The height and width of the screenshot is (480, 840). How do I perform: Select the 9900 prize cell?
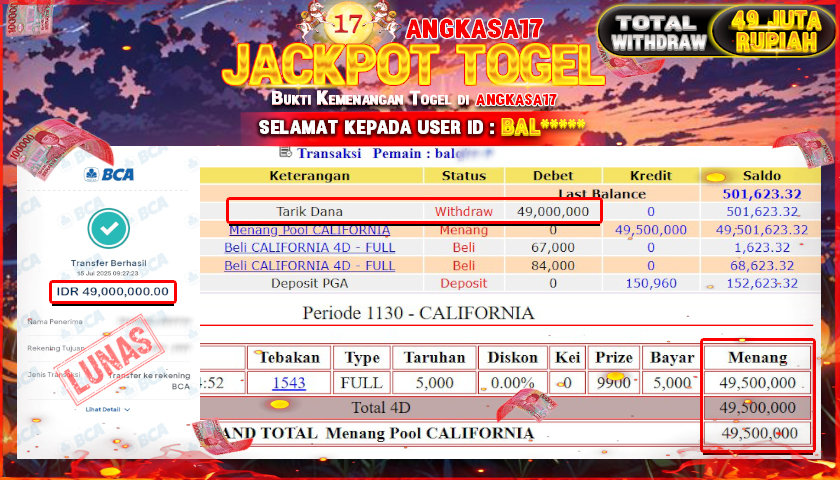pos(613,383)
